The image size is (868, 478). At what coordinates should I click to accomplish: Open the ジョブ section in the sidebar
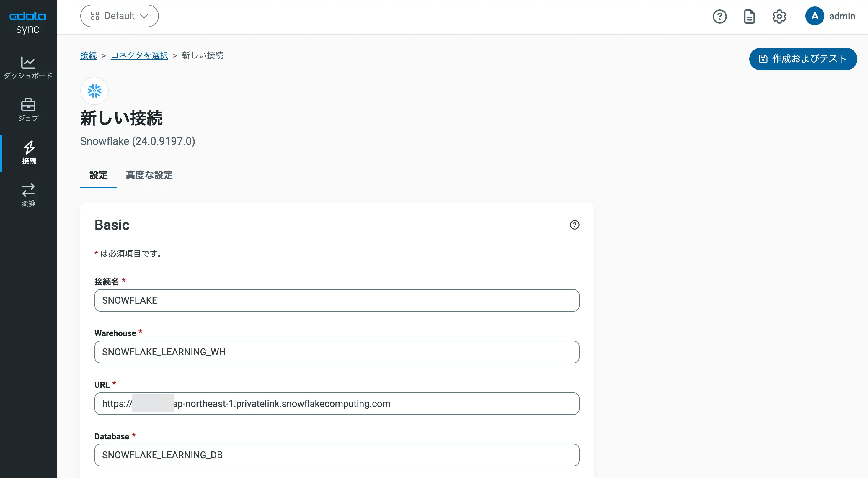pyautogui.click(x=28, y=109)
